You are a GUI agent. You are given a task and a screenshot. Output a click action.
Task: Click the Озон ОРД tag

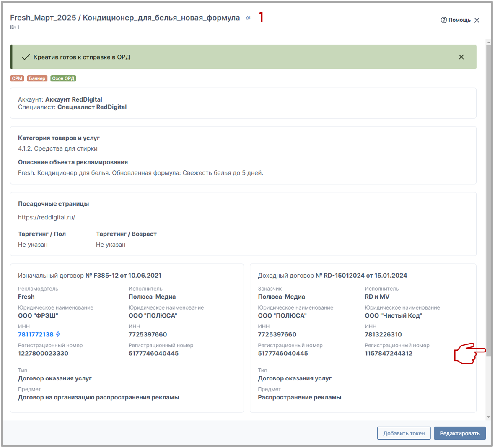tap(63, 78)
